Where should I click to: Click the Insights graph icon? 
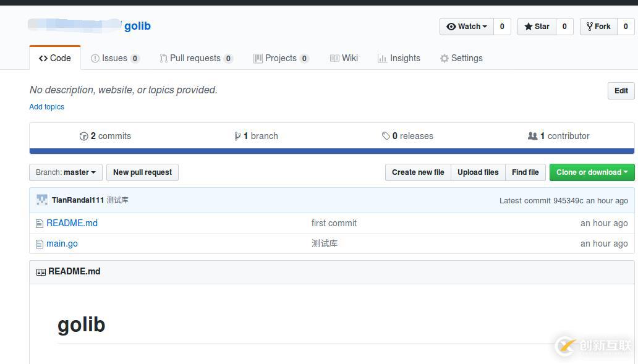(x=382, y=59)
